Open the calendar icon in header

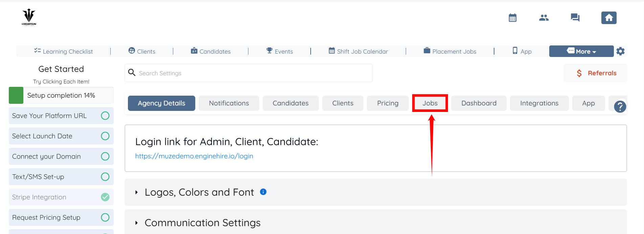click(512, 18)
